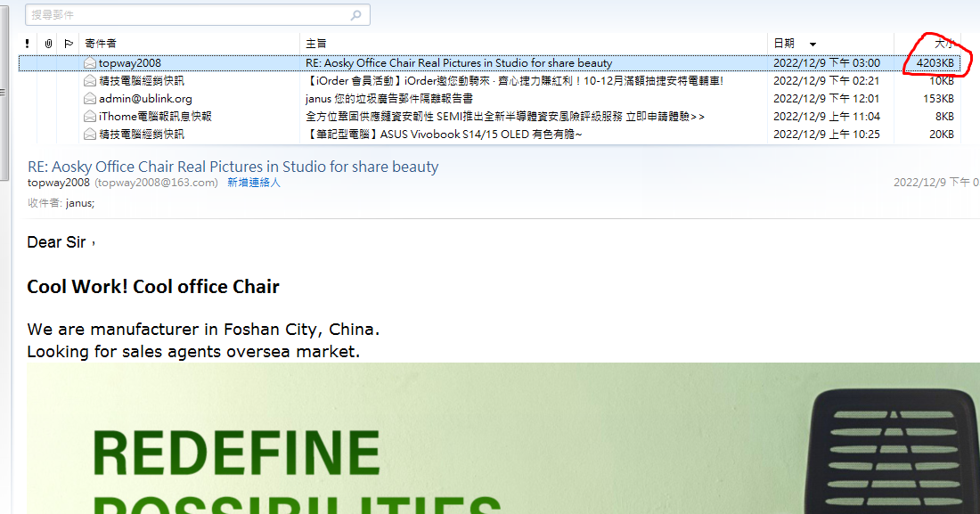Select the ASUS Vivobook S14/15 OLED email
980x514 pixels.
click(x=444, y=135)
